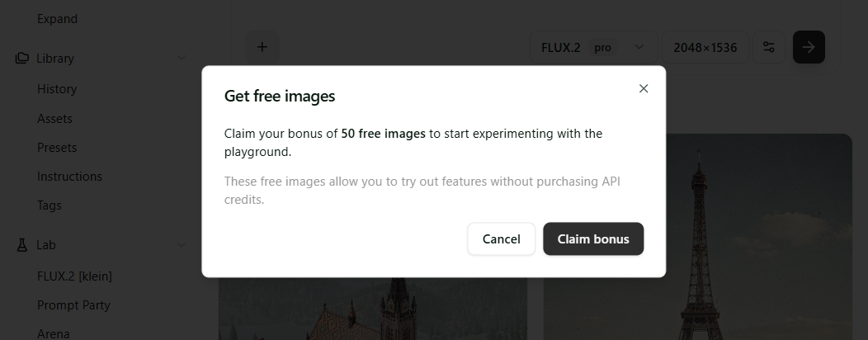Click the Library folder icon
This screenshot has height=340, width=868.
point(22,59)
